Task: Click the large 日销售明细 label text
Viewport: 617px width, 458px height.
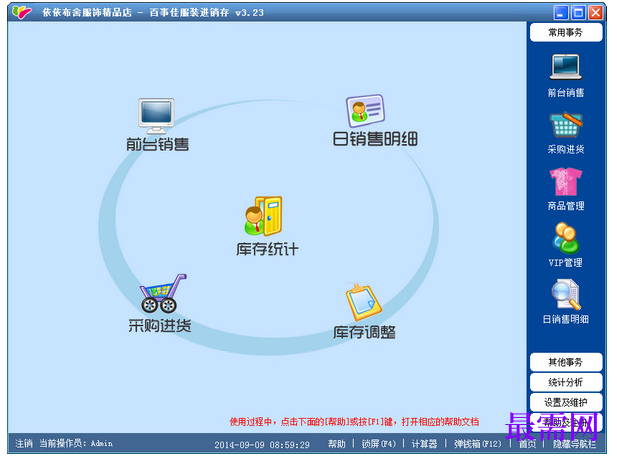Action: [x=375, y=139]
